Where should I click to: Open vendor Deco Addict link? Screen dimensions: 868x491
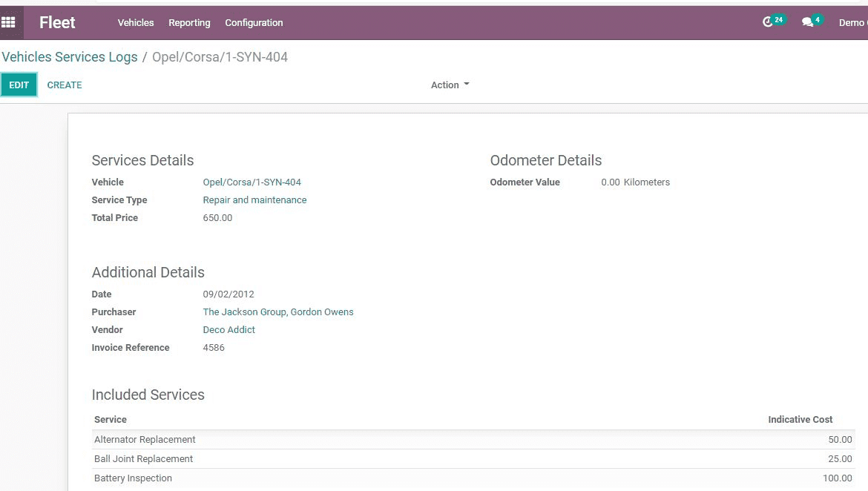point(228,329)
